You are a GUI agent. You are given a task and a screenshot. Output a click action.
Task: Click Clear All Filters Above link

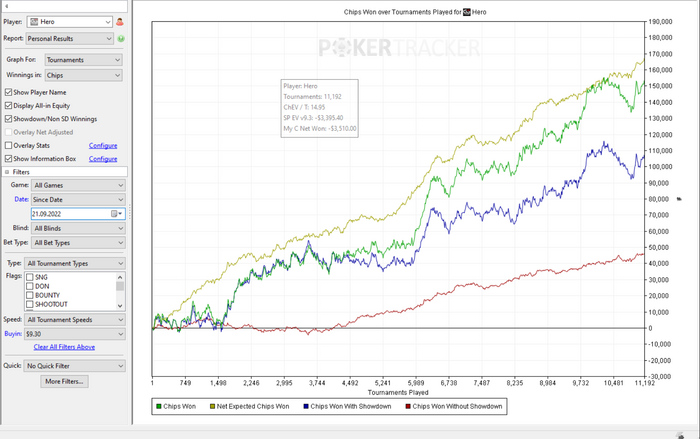64,347
